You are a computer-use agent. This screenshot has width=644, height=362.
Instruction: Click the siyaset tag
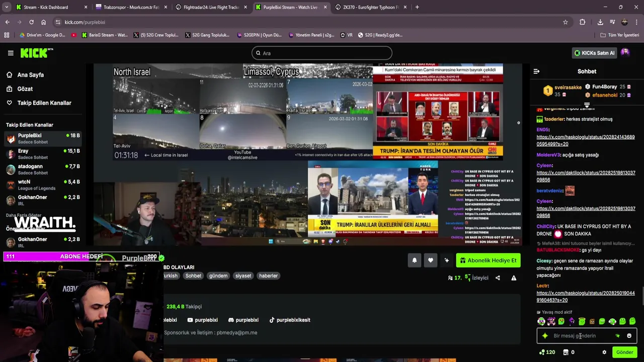243,276
